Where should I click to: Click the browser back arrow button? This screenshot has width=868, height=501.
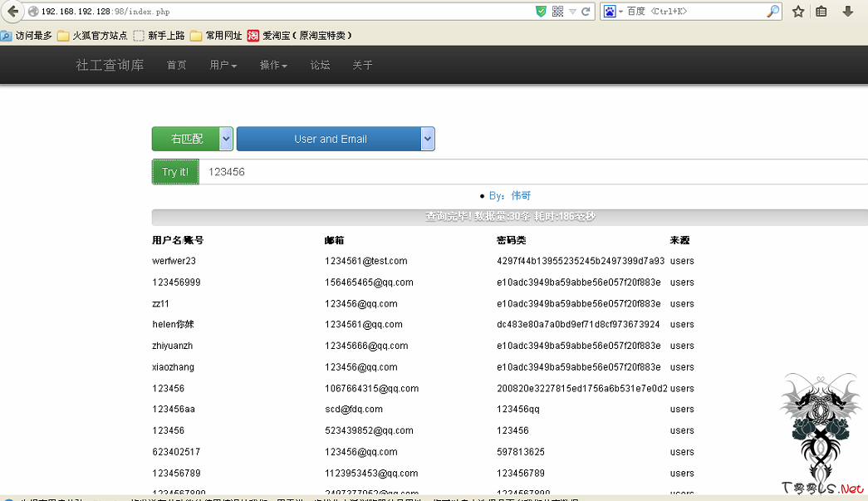click(12, 12)
